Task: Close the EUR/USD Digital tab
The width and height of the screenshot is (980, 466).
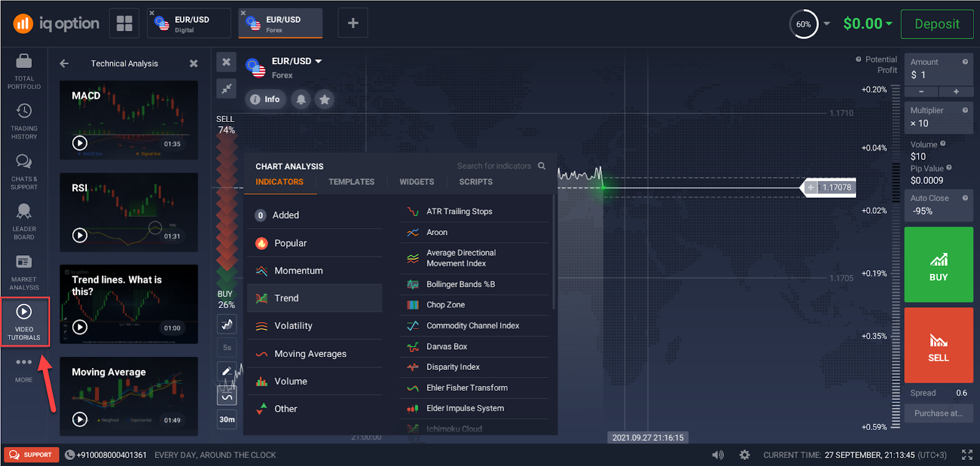Action: click(152, 13)
